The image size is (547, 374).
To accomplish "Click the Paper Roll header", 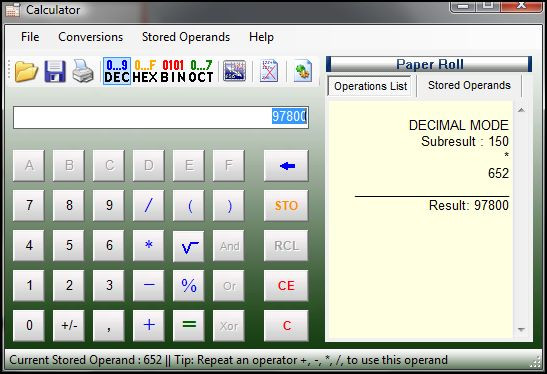I will click(x=429, y=64).
